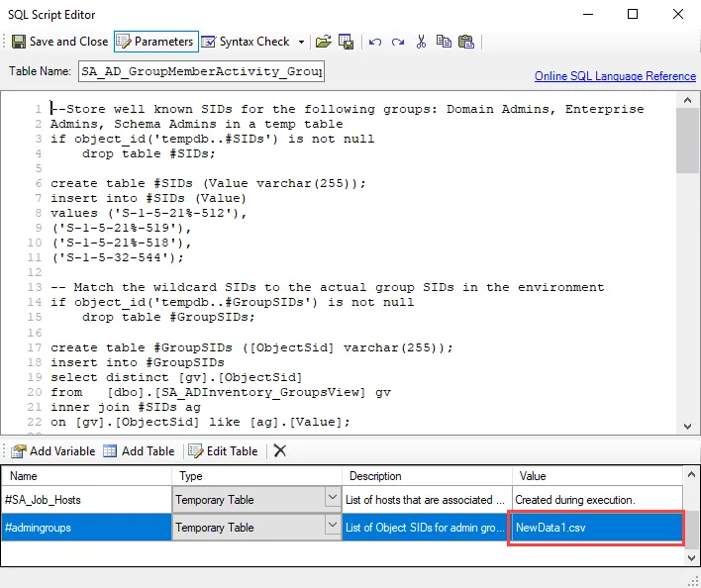Click parameters grid scroll down arrow
Image resolution: width=701 pixels, height=588 pixels.
click(x=691, y=557)
